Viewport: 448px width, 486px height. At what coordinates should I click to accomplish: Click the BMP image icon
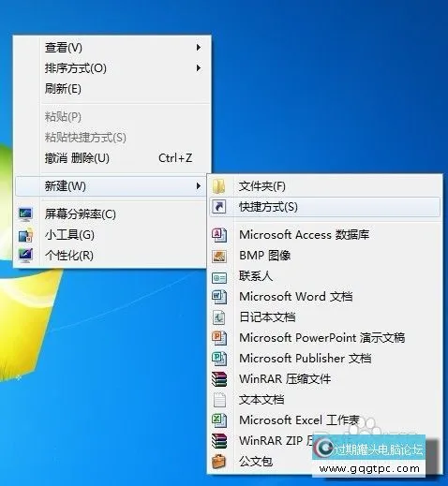(219, 256)
